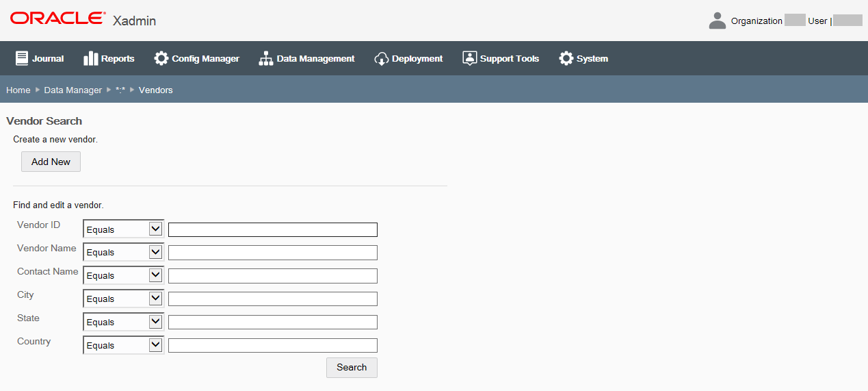868x391 pixels.
Task: Click the *:* breadcrumb link
Action: coord(120,90)
